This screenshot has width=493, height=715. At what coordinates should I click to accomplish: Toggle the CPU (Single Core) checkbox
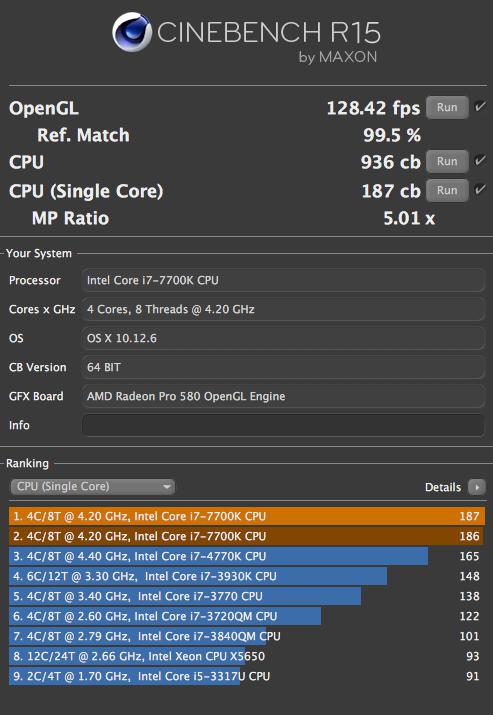(480, 189)
